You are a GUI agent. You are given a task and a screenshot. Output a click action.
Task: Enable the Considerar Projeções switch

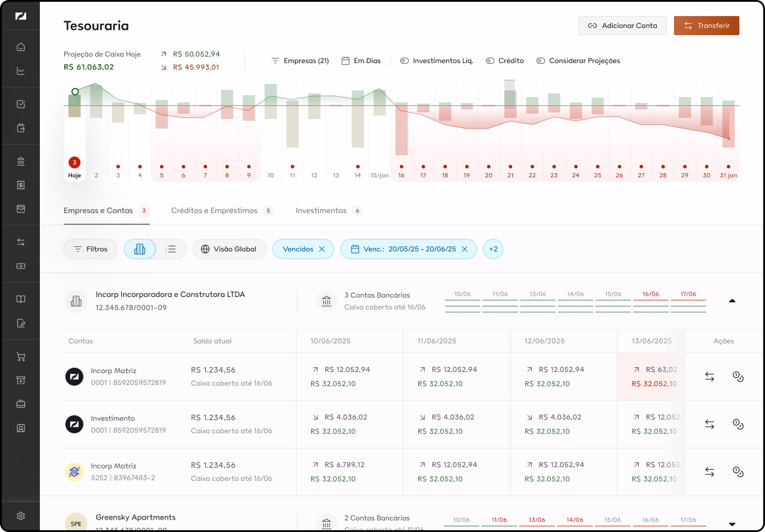pyautogui.click(x=541, y=61)
